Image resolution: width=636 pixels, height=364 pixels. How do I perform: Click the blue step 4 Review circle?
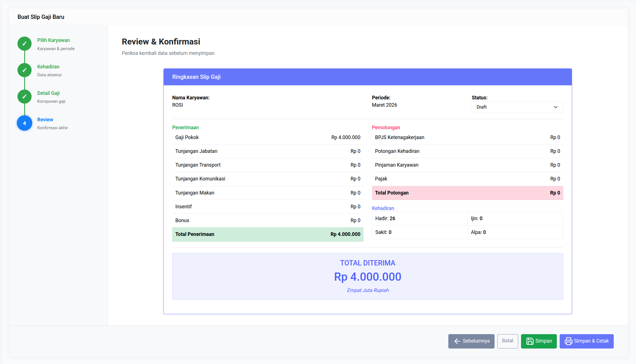click(25, 123)
